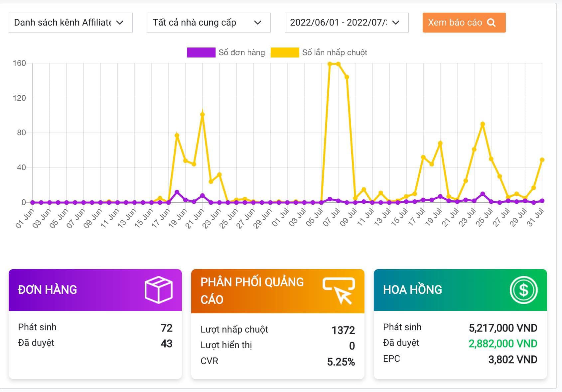This screenshot has height=392, width=562.
Task: Click the orders Đã duyệt value 43
Action: [167, 343]
